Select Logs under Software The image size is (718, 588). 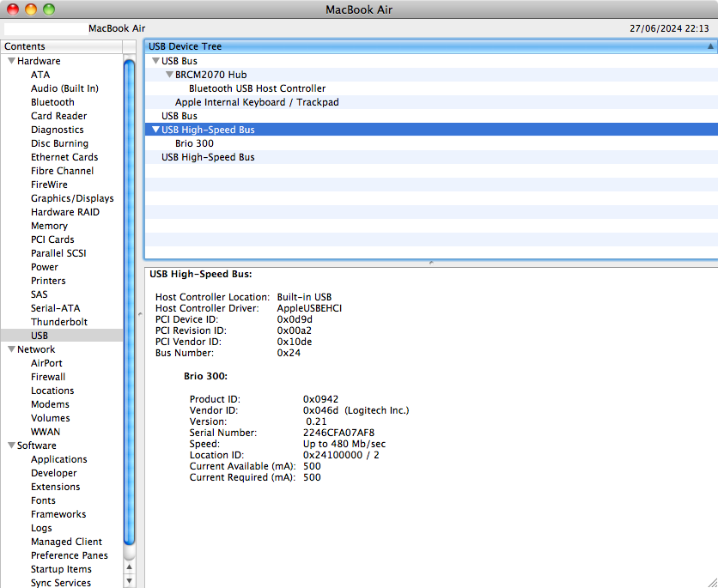[x=41, y=528]
